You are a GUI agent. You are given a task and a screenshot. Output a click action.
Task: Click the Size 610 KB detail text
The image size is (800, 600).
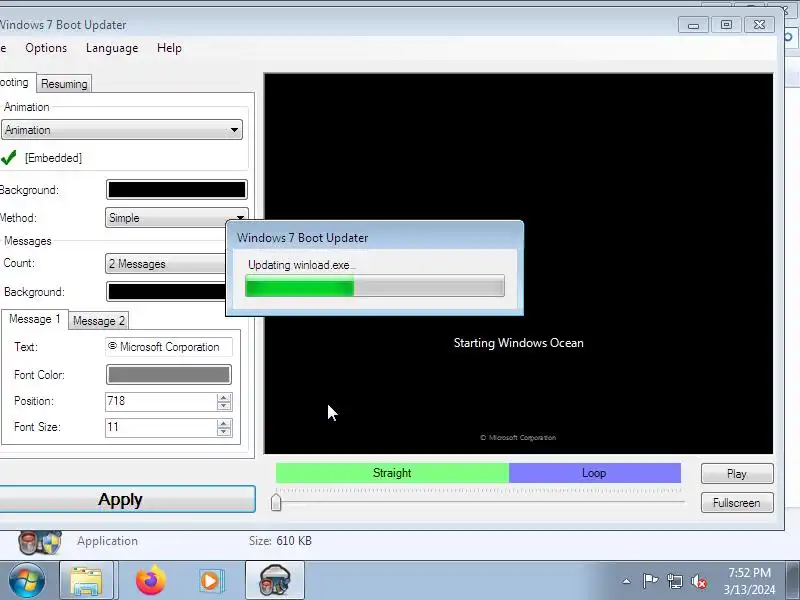click(x=280, y=541)
